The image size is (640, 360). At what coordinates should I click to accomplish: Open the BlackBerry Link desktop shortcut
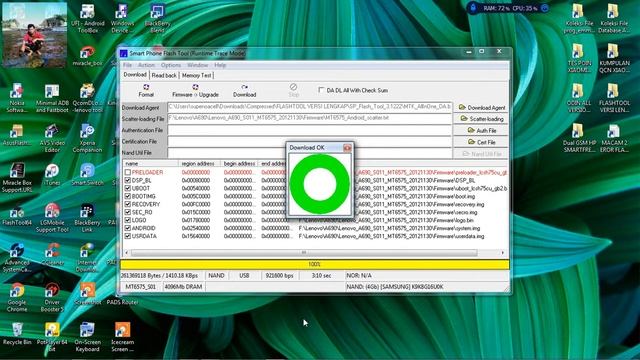(87, 218)
